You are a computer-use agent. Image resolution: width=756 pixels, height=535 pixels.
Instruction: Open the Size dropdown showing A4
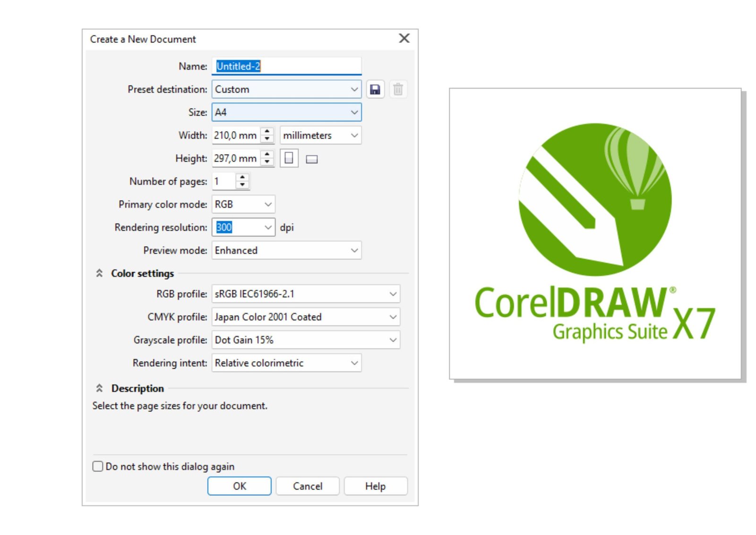point(354,112)
